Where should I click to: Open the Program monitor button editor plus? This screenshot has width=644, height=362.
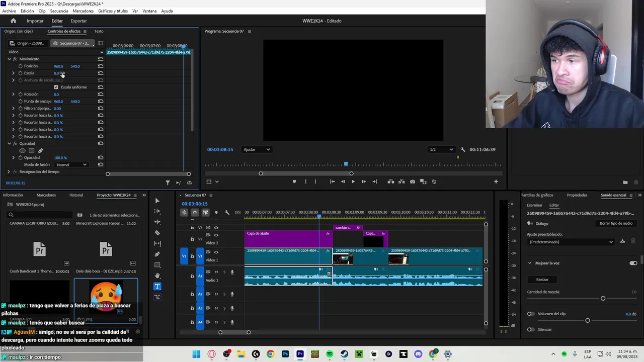coord(496,182)
